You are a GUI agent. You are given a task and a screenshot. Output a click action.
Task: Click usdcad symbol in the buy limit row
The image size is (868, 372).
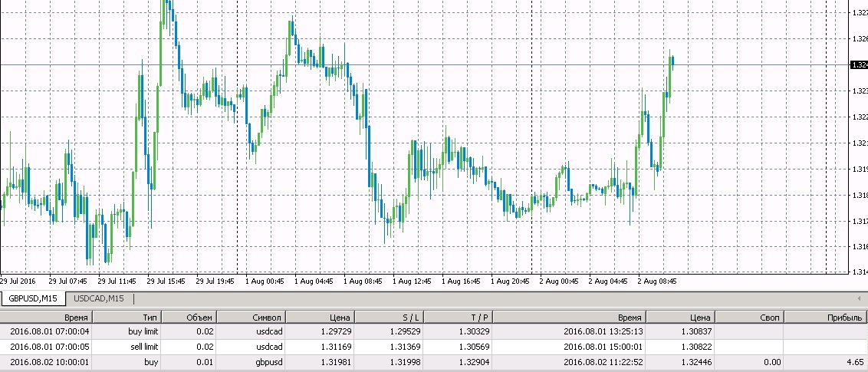pos(270,331)
